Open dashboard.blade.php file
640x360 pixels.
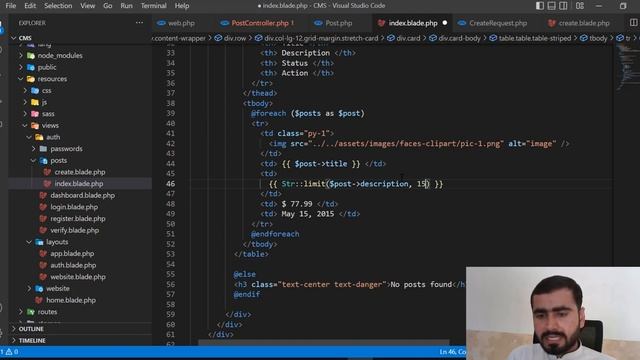82,195
